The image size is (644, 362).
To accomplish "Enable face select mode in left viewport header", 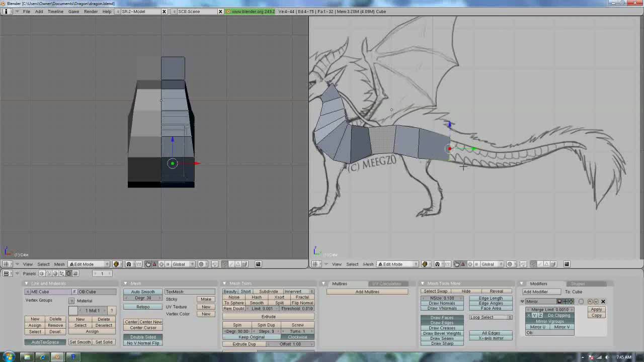I will (238, 264).
